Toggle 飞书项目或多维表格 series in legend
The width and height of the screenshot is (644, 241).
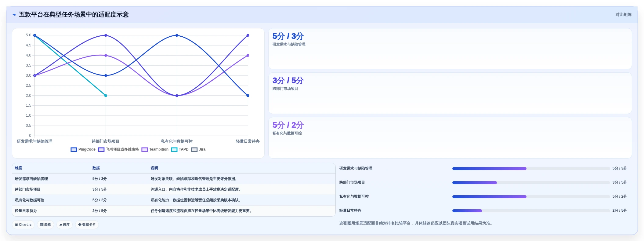tap(118, 149)
